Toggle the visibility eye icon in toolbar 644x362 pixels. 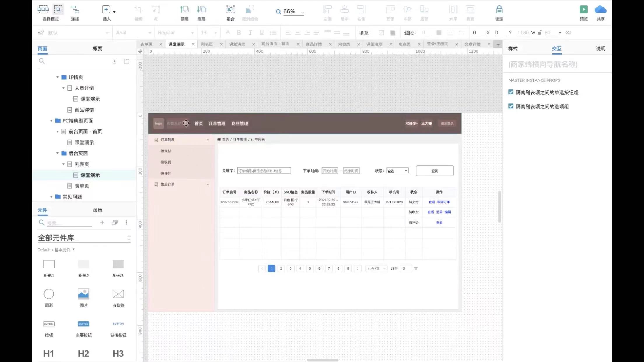click(568, 33)
